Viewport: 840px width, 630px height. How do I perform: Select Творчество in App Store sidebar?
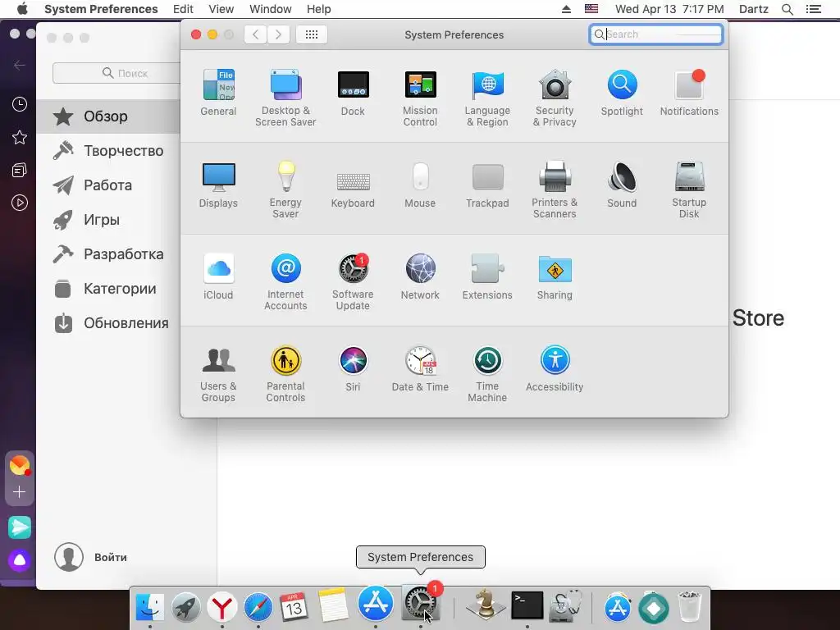coord(108,151)
